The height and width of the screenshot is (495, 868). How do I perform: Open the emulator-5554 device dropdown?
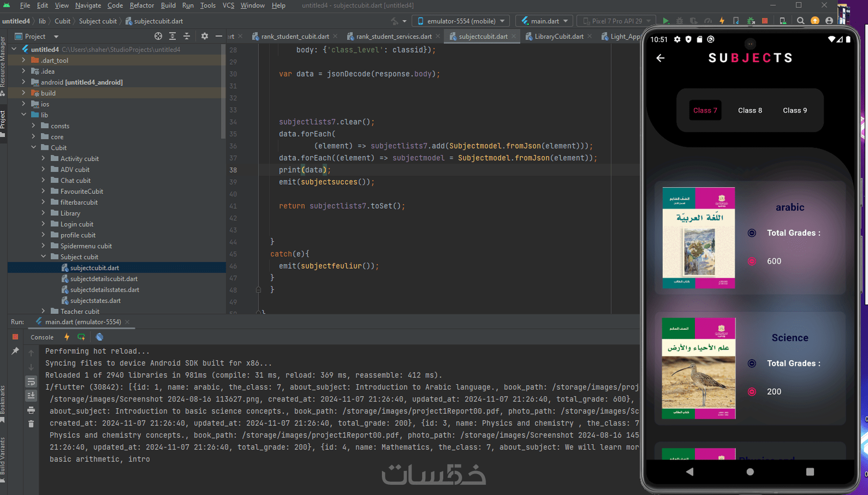[x=461, y=21]
